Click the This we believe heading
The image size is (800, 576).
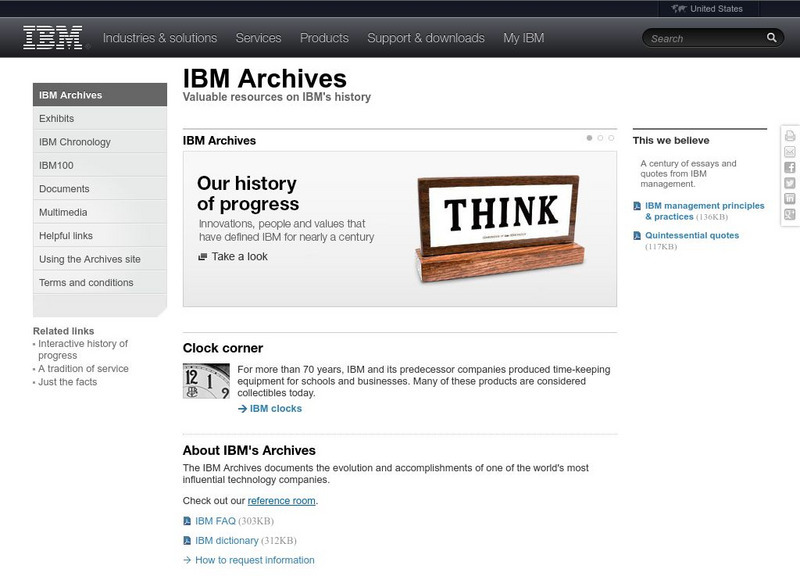(671, 140)
